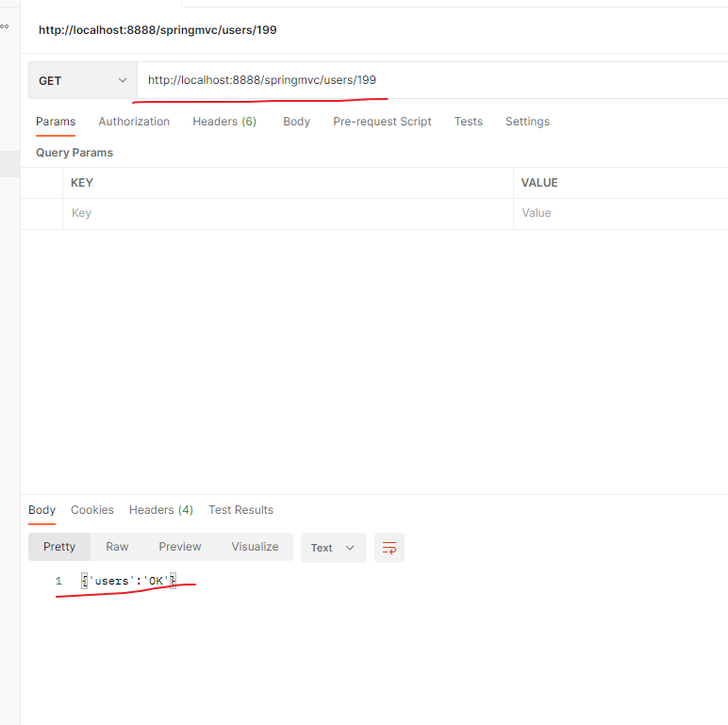Viewport: 728px width, 725px height.
Task: Select the Raw response view
Action: coord(117,547)
